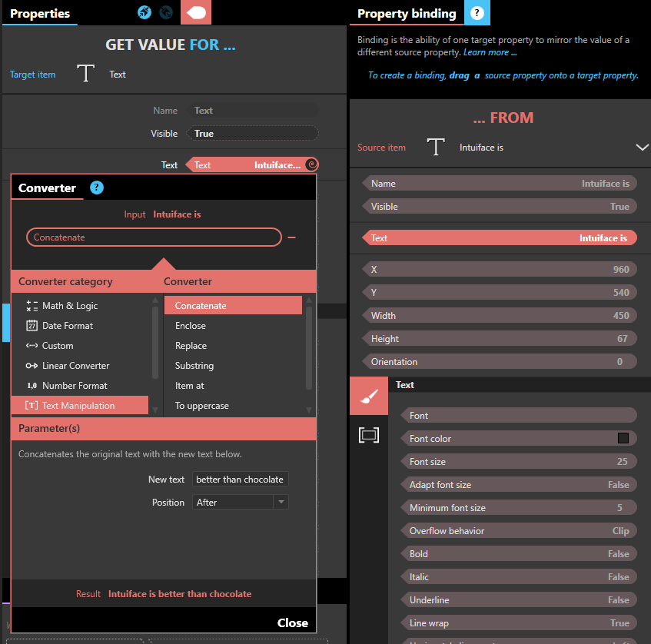Select the Line wrap True property
651x644 pixels.
coord(519,622)
